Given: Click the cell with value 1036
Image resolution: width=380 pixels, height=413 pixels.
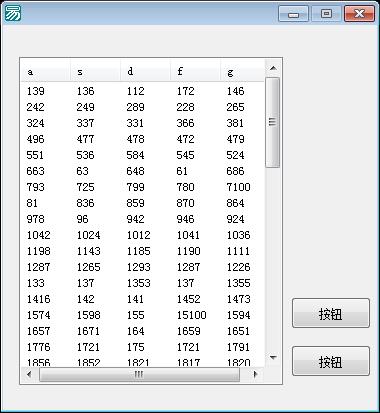Looking at the screenshot, I should point(238,235).
